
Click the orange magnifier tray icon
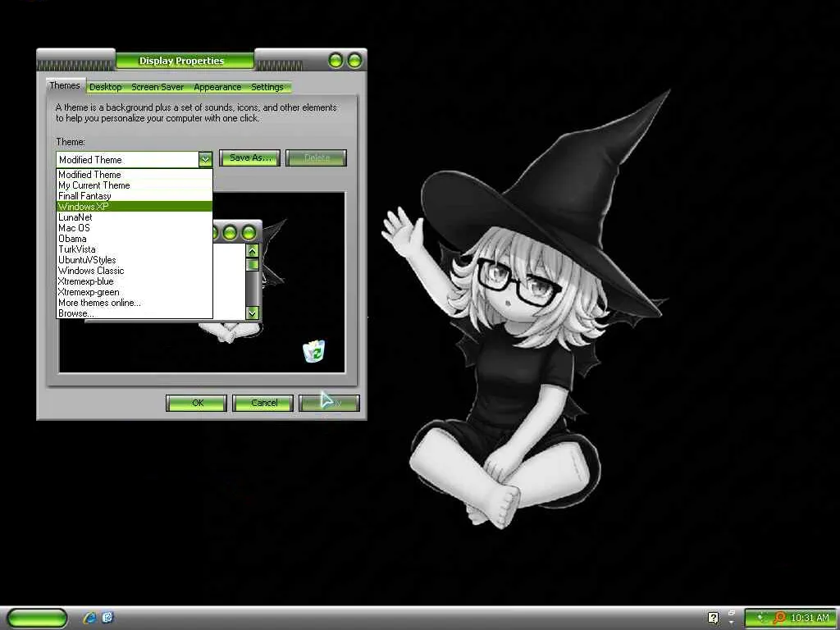[x=779, y=618]
